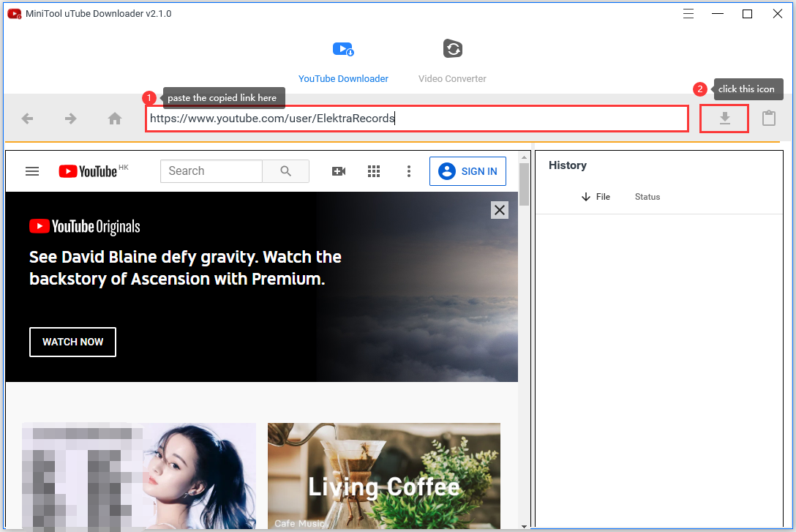Click the create video camera icon
796x532 pixels.
339,171
